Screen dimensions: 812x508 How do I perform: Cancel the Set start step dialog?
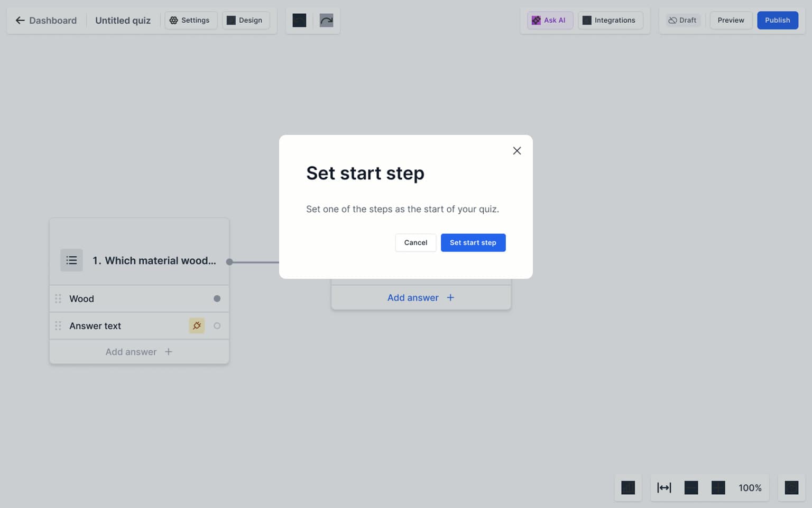coord(416,242)
